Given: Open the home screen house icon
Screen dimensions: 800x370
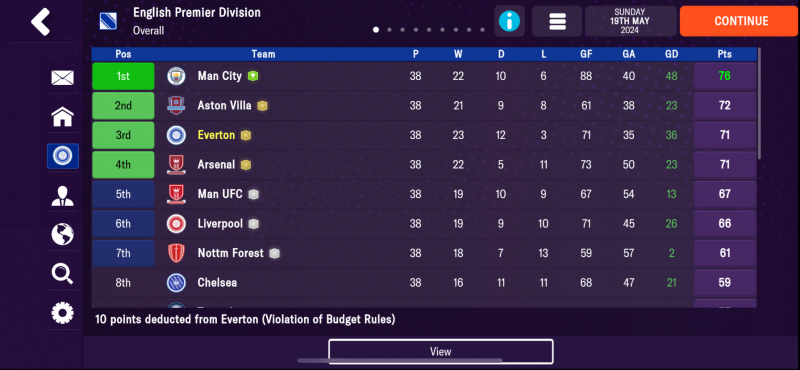Looking at the screenshot, I should point(62,117).
